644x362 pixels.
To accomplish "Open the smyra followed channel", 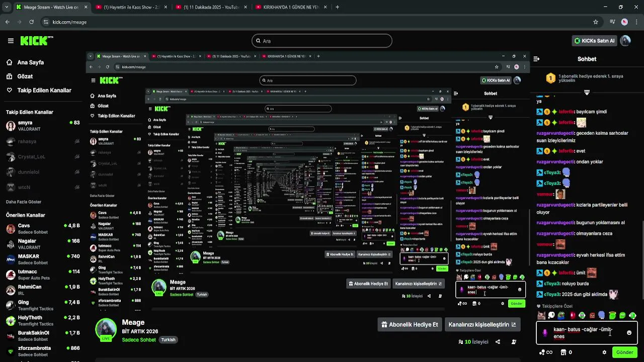I will pyautogui.click(x=43, y=126).
